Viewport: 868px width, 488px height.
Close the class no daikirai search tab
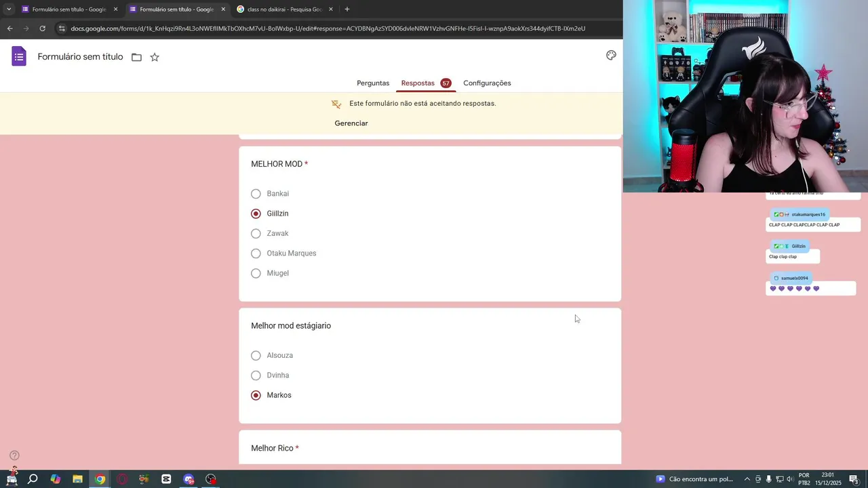pos(330,9)
